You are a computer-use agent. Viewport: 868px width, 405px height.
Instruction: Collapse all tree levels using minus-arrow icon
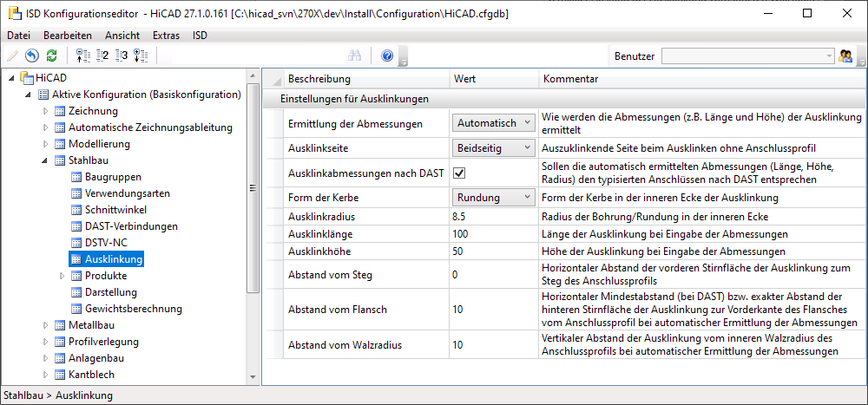[x=82, y=56]
